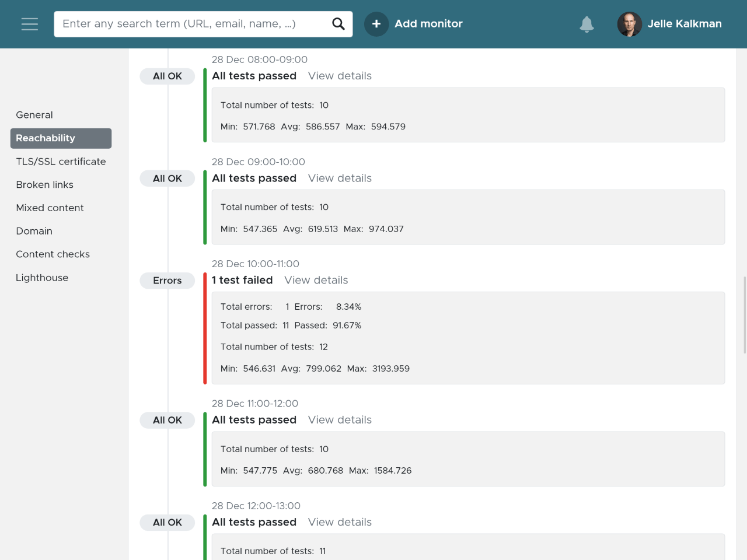Click the All OK badge for 11:00-12:00
Viewport: 747px width, 560px height.
click(167, 420)
